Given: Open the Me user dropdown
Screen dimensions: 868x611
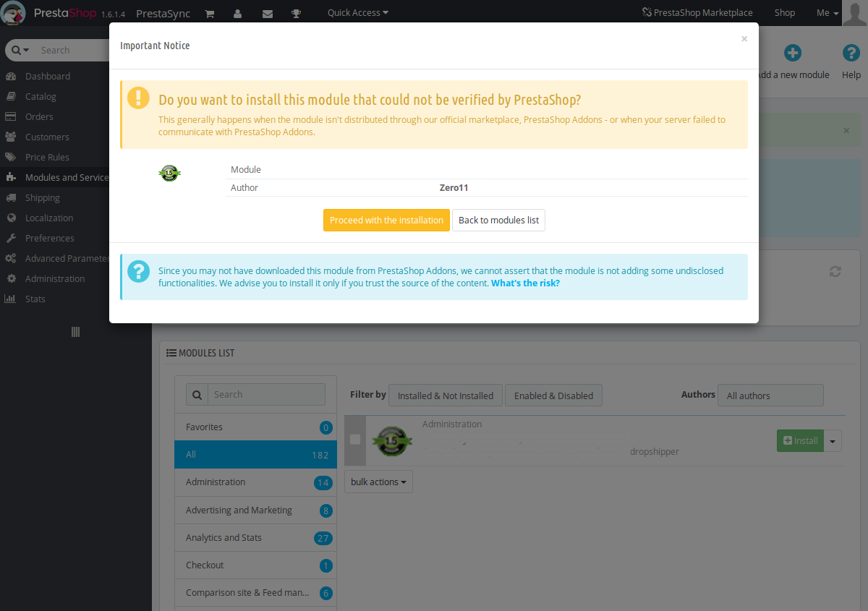Looking at the screenshot, I should 827,13.
